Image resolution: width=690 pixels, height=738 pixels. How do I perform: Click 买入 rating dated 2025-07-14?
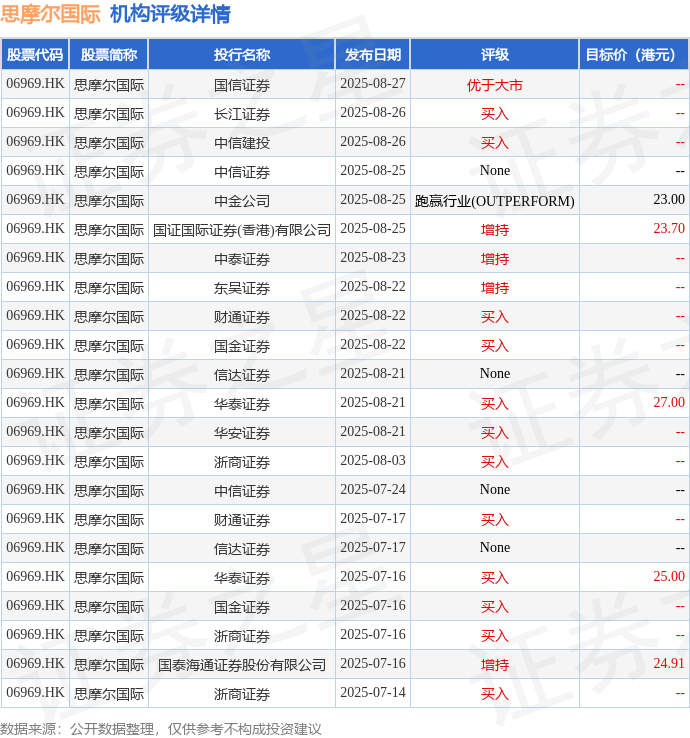[x=495, y=694]
